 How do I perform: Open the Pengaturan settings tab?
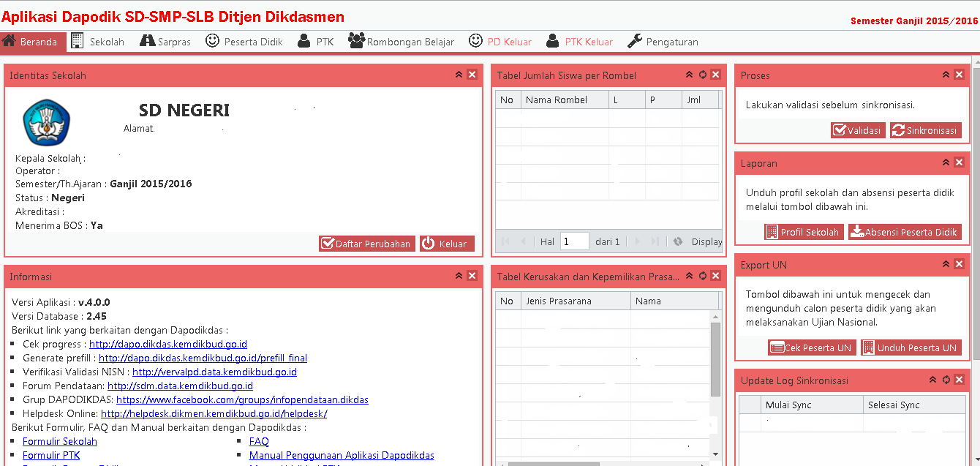tap(663, 42)
